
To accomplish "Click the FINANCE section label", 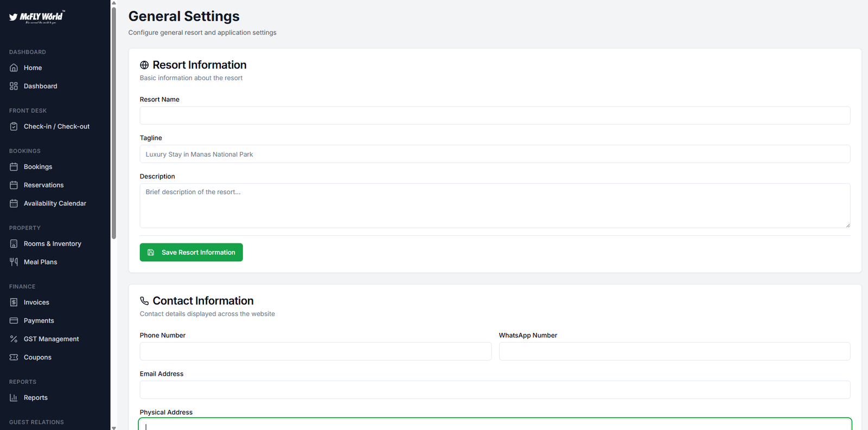I will coord(22,286).
